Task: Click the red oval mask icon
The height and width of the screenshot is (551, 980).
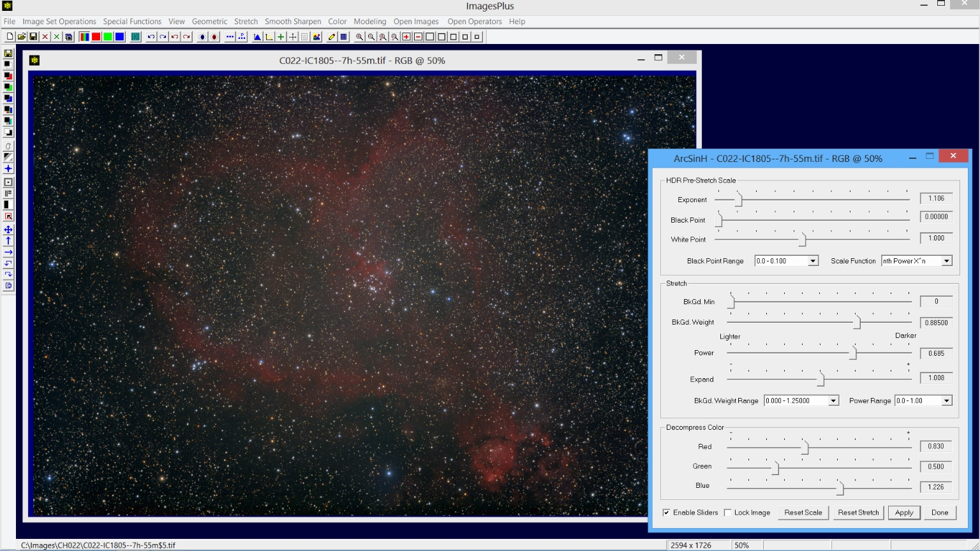Action: (x=214, y=37)
